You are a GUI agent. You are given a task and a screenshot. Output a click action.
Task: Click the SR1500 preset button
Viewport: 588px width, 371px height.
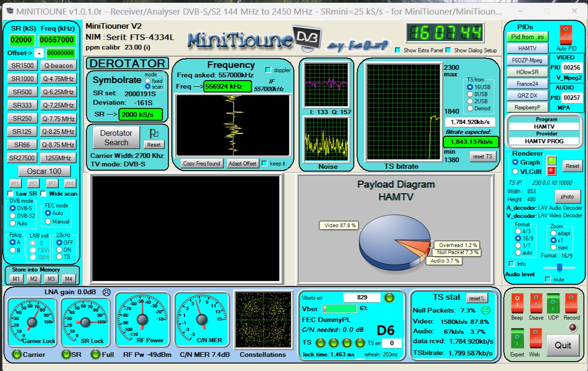pyautogui.click(x=23, y=66)
